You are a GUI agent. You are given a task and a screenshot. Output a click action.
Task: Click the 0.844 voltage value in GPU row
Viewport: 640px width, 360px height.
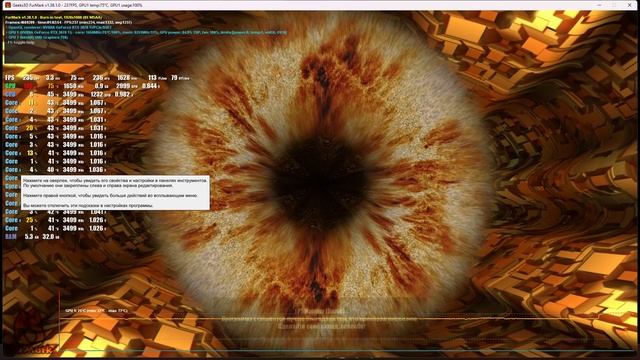pos(149,86)
